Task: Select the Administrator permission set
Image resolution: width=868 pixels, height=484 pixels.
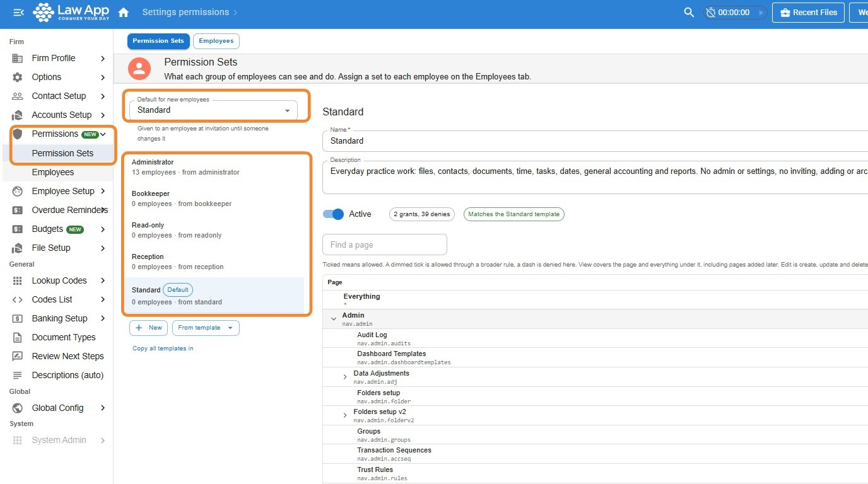Action: click(214, 167)
